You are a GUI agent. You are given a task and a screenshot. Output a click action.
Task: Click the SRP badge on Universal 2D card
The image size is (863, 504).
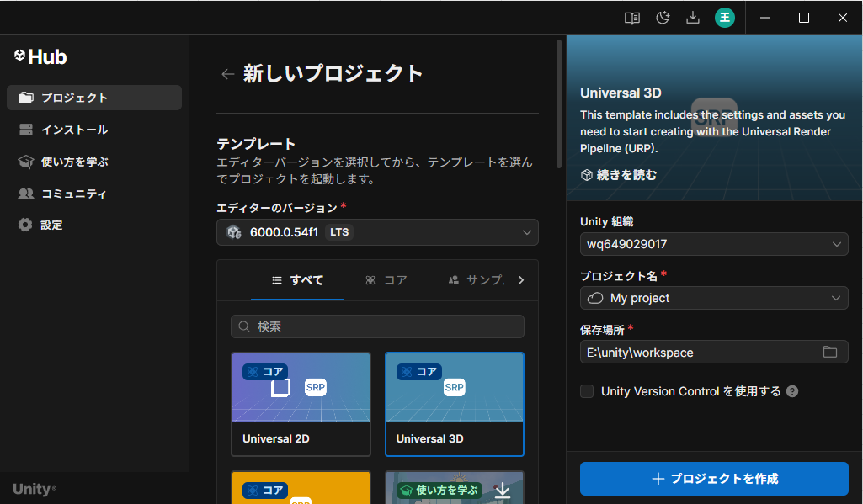click(316, 387)
